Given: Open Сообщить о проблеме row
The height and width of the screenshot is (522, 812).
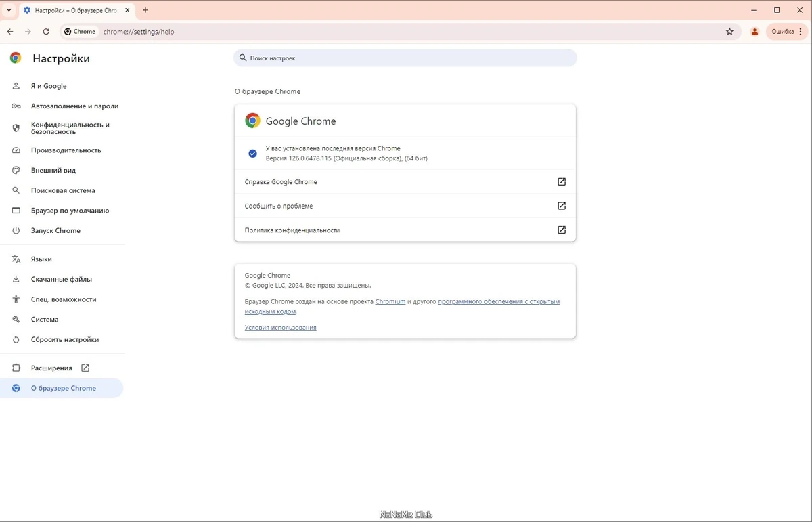Looking at the screenshot, I should click(x=405, y=206).
